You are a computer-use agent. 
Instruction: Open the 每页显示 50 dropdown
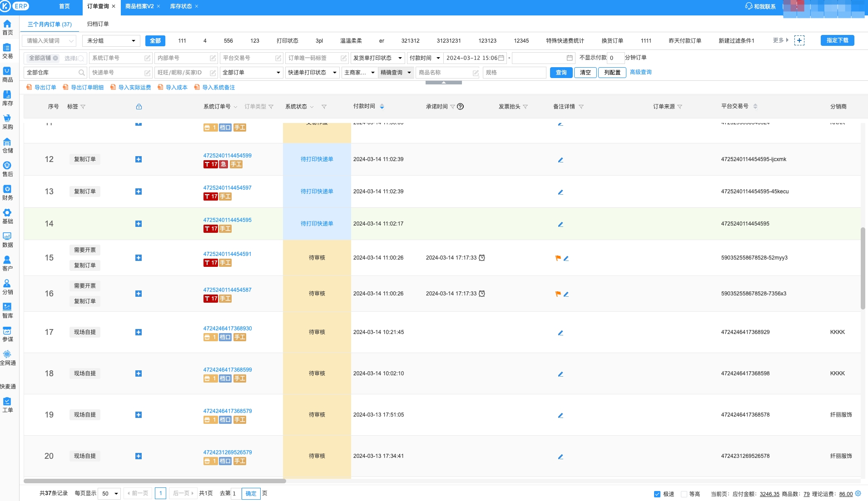point(110,494)
